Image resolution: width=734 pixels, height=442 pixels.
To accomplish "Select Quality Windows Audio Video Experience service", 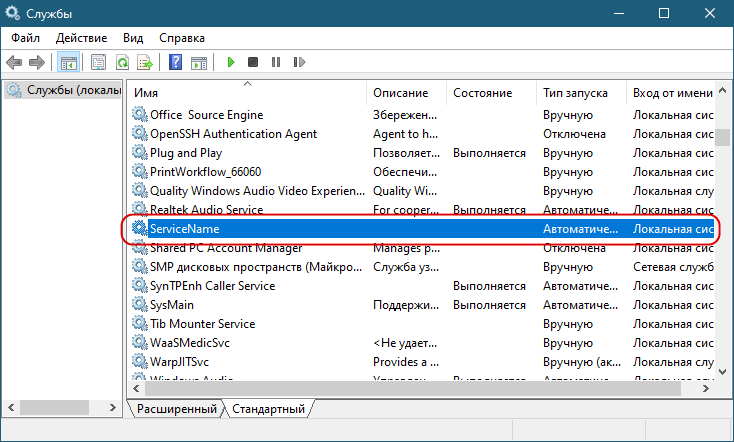I will click(x=257, y=191).
